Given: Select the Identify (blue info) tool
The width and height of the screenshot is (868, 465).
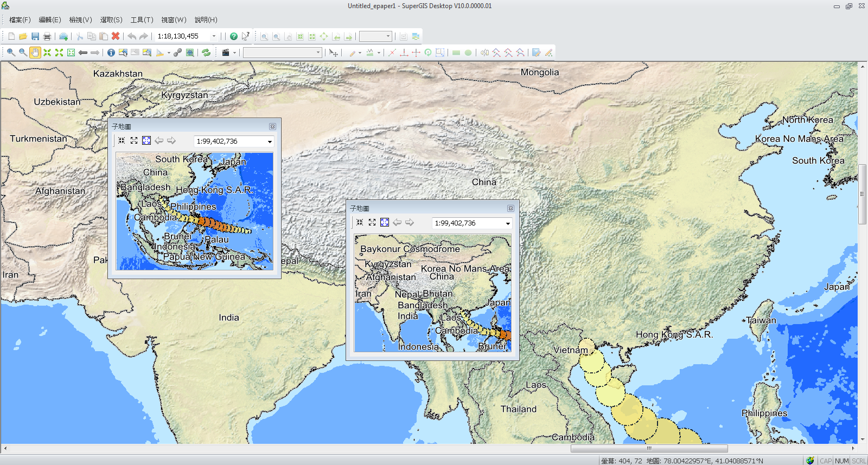Looking at the screenshot, I should (x=111, y=53).
